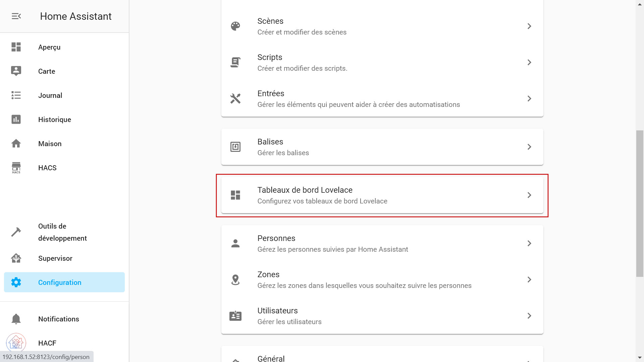Open the Supervisor panel
Image resolution: width=644 pixels, height=362 pixels.
click(x=64, y=258)
